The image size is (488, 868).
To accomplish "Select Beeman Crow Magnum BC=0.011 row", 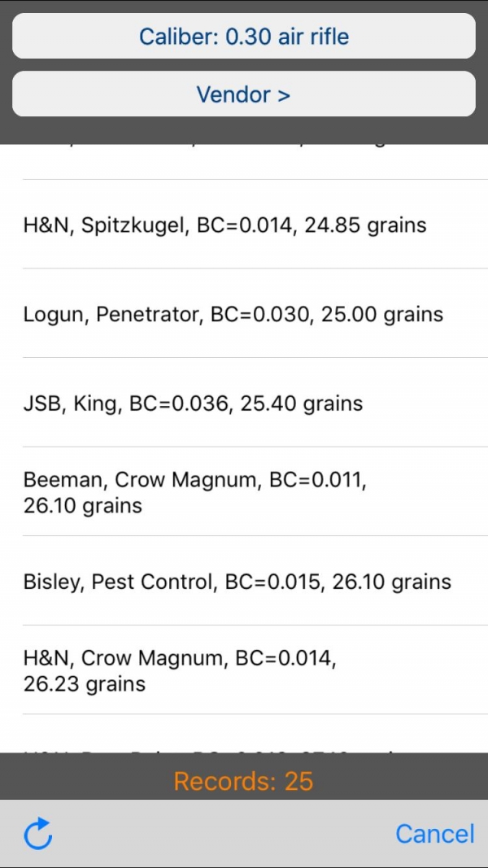I will point(244,491).
